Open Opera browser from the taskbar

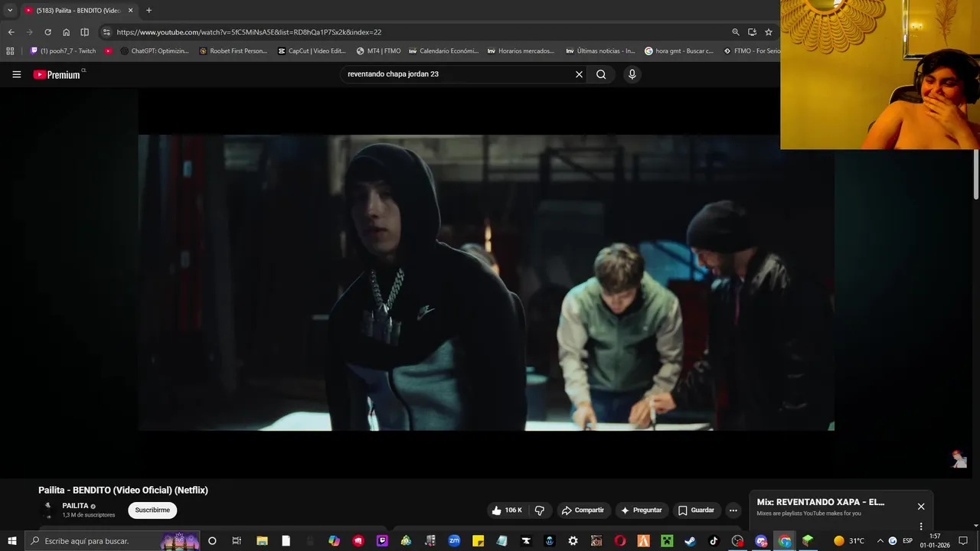[619, 541]
